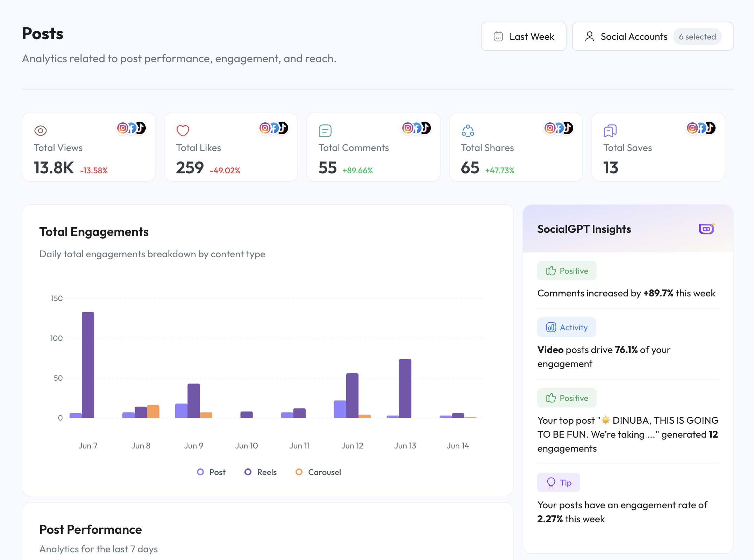This screenshot has width=754, height=560.
Task: Click Instagram icon on Total Likes card
Action: point(265,128)
